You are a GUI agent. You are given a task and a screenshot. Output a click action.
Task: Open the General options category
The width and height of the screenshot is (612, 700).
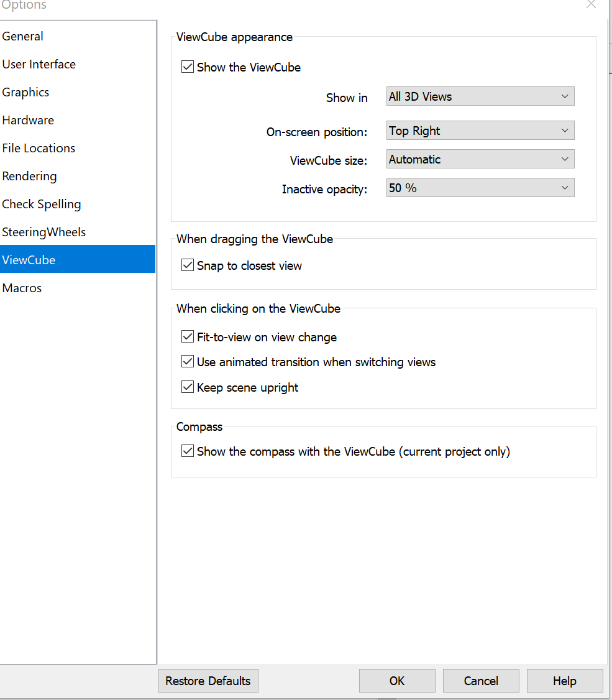[23, 36]
